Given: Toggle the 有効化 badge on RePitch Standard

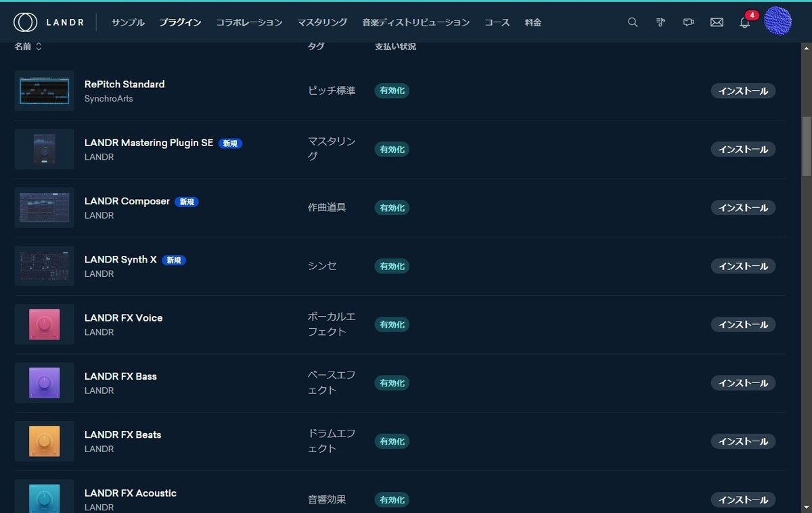Looking at the screenshot, I should click(x=392, y=91).
